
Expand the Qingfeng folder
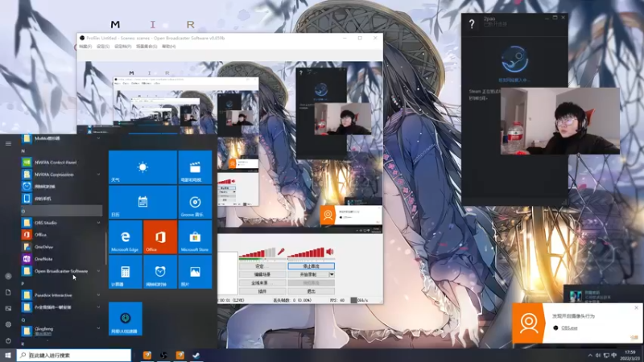pyautogui.click(x=98, y=328)
